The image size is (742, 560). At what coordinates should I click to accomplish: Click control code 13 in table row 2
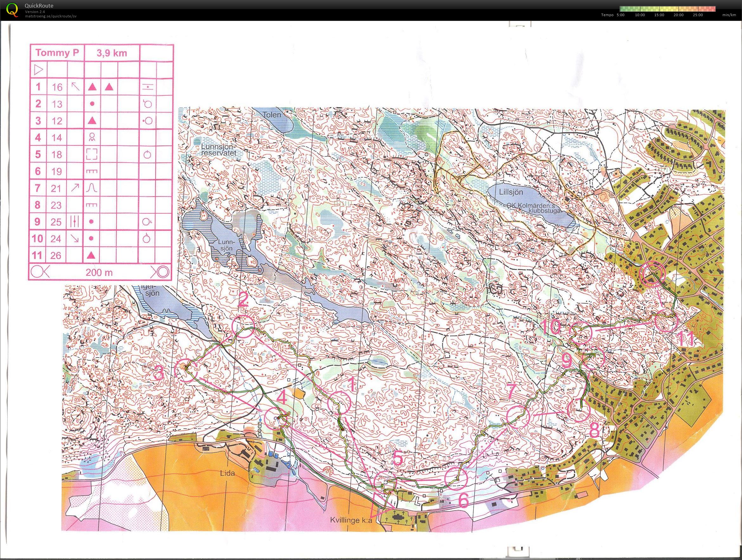(x=57, y=104)
